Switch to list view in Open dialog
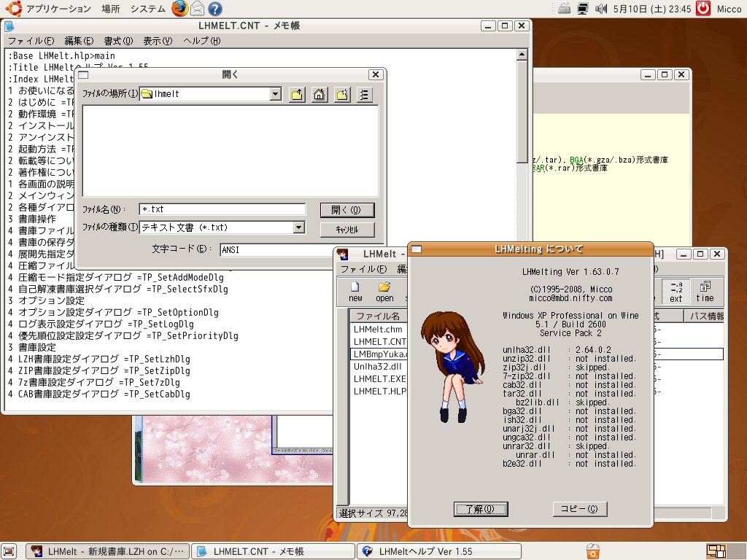Screen dimensions: 747x560 coord(364,94)
